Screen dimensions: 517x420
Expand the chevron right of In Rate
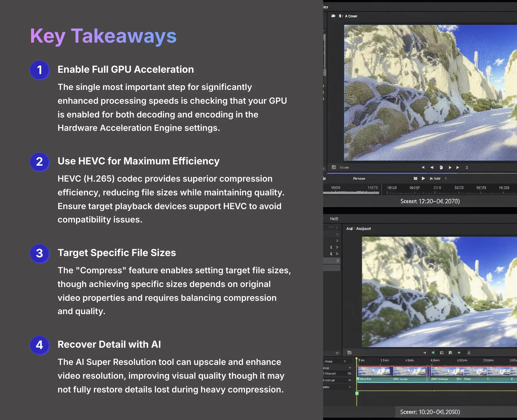coord(445,178)
